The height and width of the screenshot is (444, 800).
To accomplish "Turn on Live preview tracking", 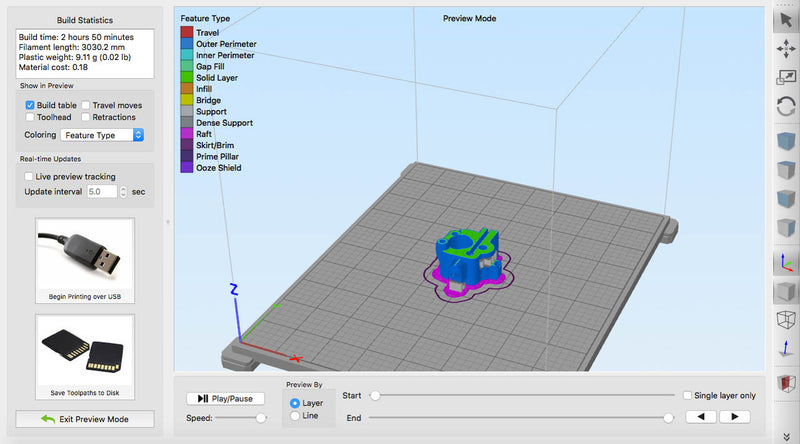I will click(x=29, y=176).
